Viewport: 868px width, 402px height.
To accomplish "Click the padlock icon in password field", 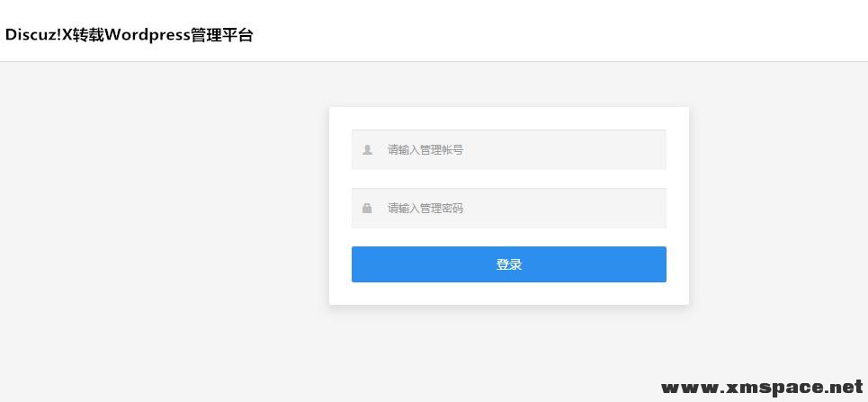I will point(367,209).
